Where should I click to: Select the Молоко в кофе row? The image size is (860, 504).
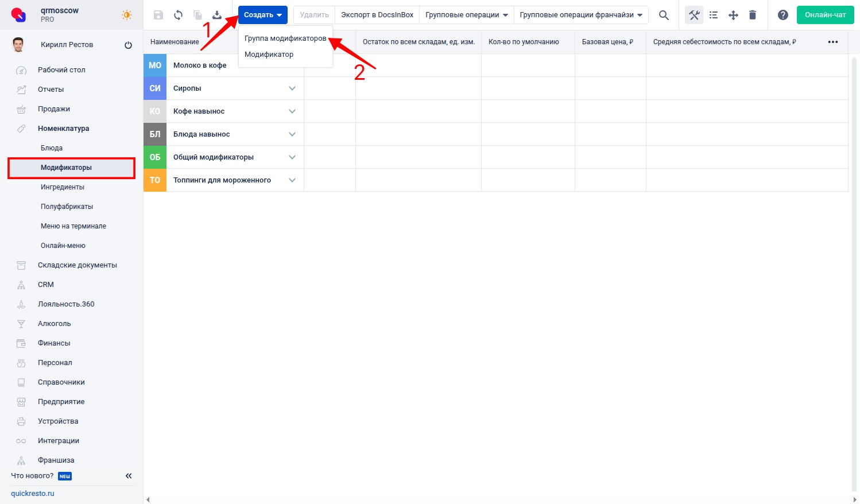[x=495, y=65]
